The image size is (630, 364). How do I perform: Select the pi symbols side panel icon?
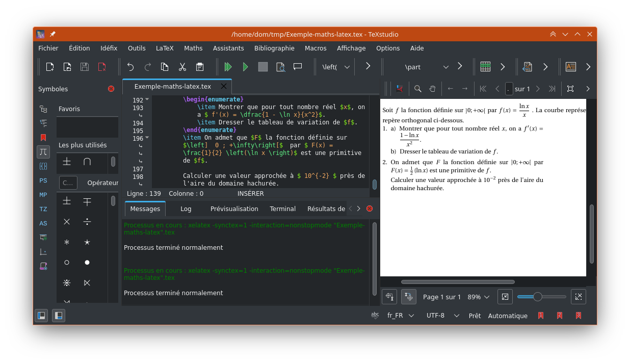(43, 152)
